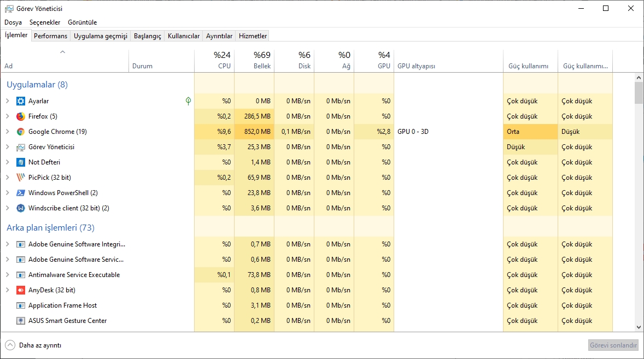
Task: Expand the Antimalware Service Executable row
Action: [8, 275]
